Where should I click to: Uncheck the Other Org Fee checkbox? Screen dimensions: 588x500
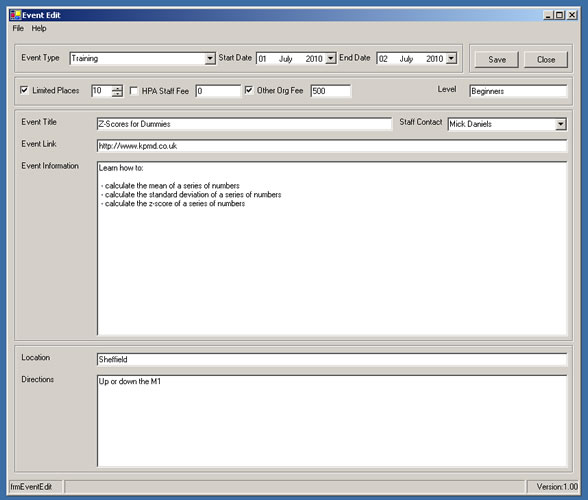tap(249, 90)
